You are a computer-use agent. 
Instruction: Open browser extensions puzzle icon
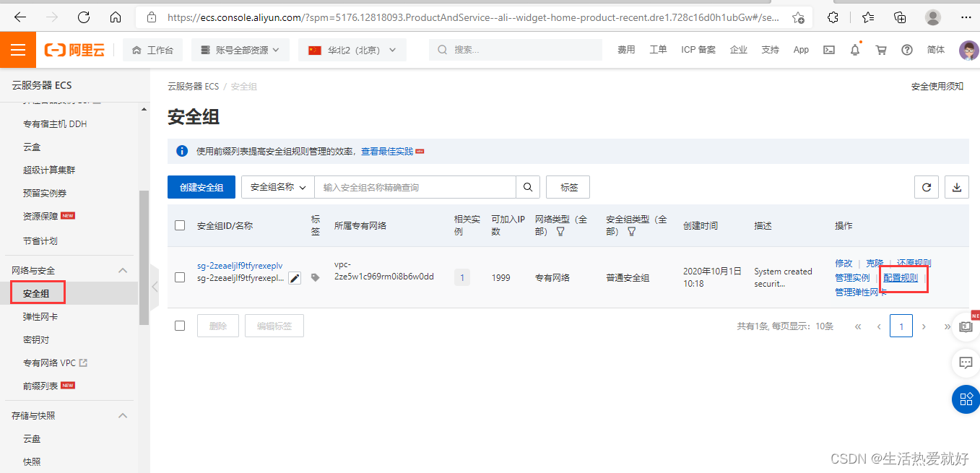[833, 17]
